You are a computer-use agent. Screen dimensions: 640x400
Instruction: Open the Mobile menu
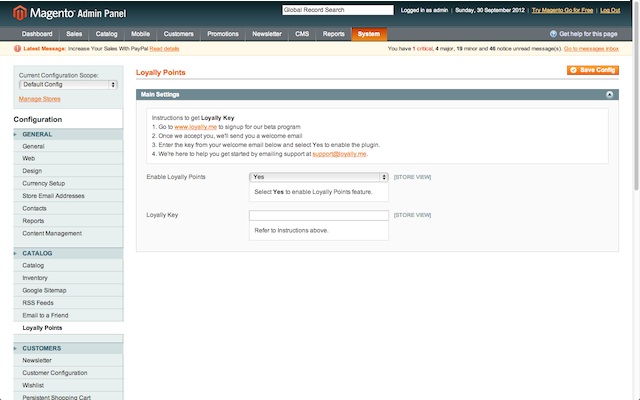click(140, 34)
